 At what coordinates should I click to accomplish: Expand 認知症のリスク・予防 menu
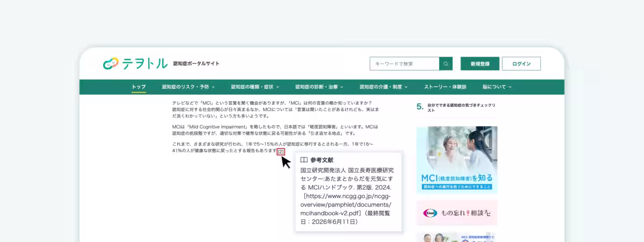[188, 87]
